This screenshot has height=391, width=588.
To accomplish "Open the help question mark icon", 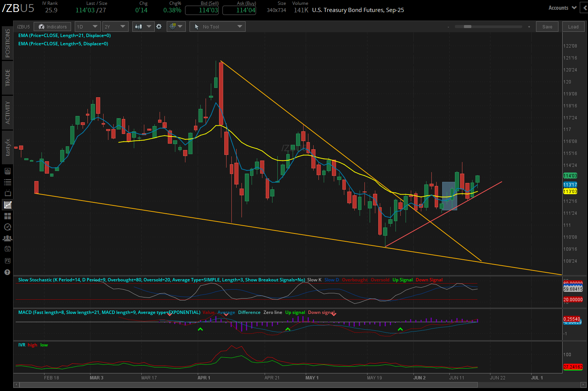I will (x=7, y=272).
